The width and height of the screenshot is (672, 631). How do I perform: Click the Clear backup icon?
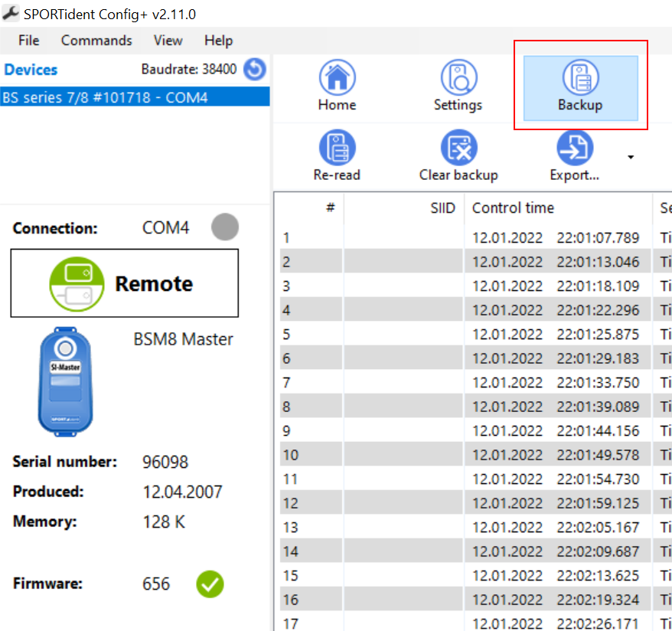(x=458, y=148)
